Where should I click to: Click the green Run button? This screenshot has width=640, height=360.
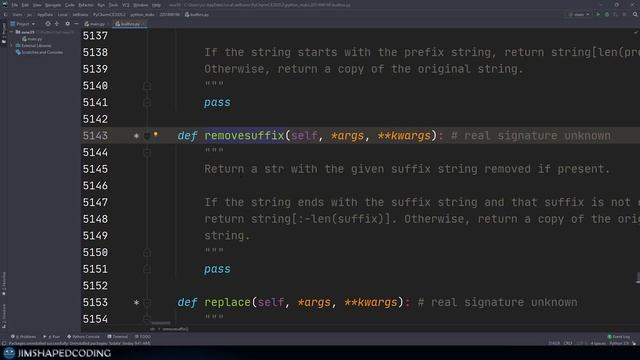coord(598,15)
